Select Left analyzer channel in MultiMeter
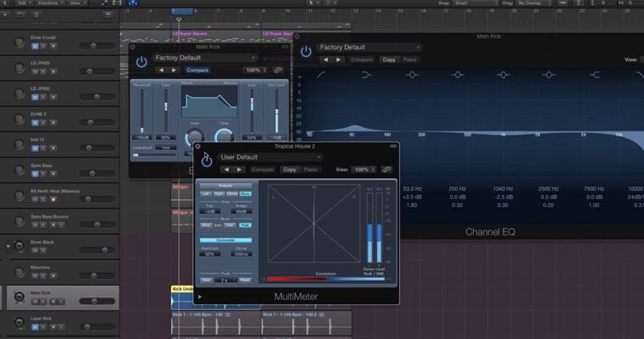Screen dimensions: 644x339 tap(206, 193)
